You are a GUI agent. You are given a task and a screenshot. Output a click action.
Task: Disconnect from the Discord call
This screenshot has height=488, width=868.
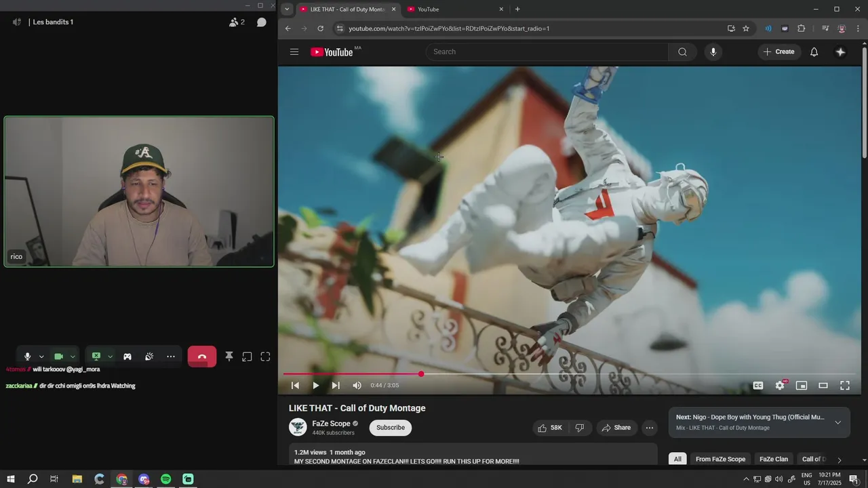pyautogui.click(x=202, y=357)
